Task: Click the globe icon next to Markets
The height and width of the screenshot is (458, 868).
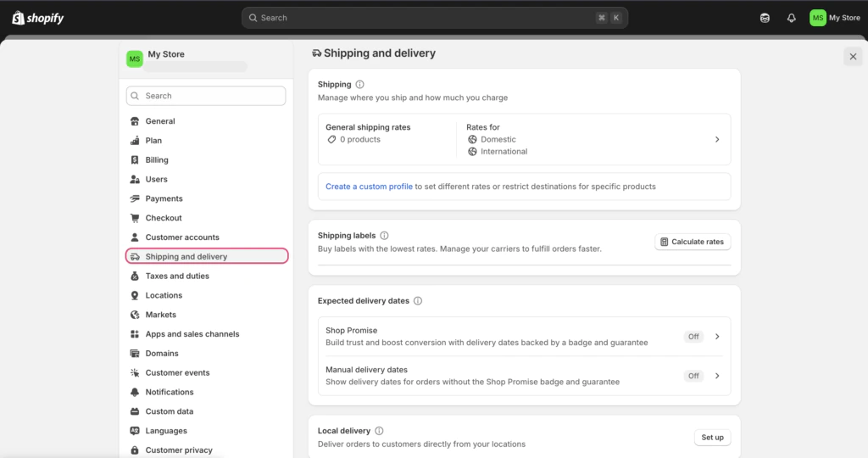Action: [x=135, y=315]
